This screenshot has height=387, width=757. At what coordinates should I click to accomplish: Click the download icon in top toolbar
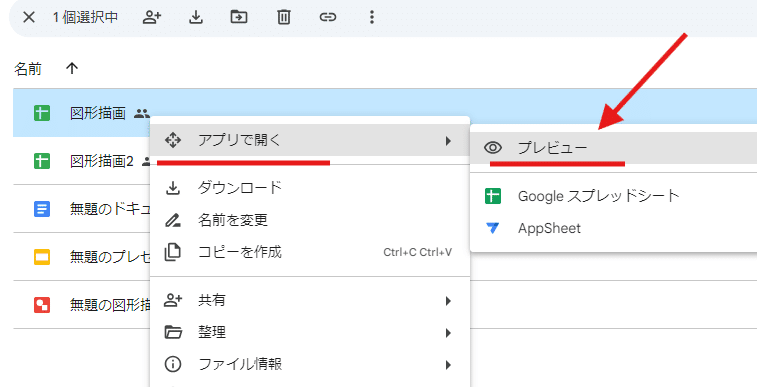coord(195,17)
